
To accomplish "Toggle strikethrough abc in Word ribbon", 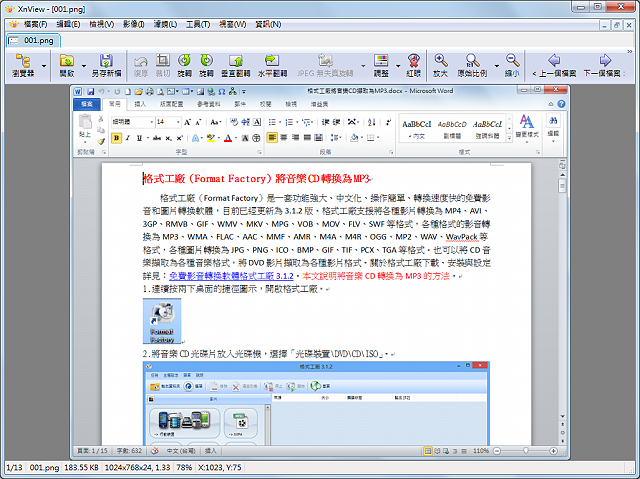I will (157, 138).
